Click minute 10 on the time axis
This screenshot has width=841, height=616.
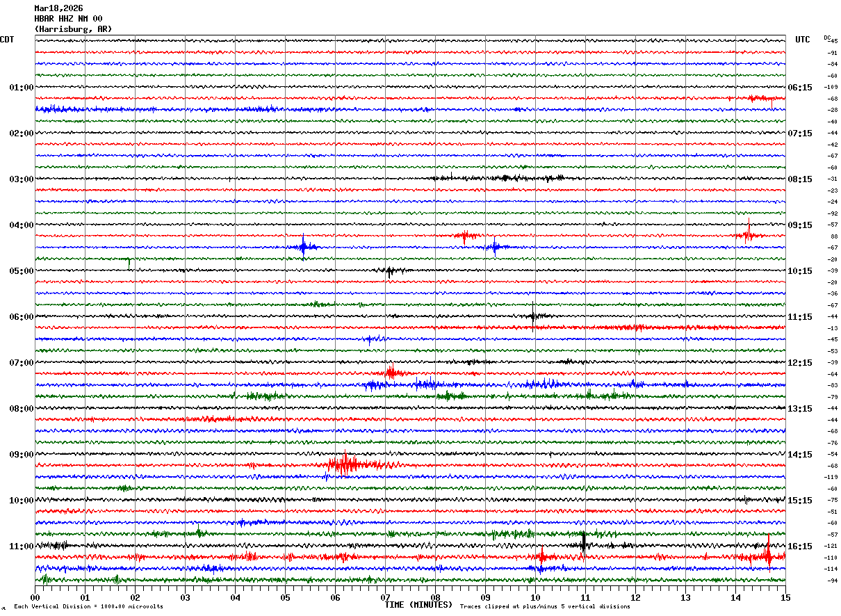tap(535, 597)
